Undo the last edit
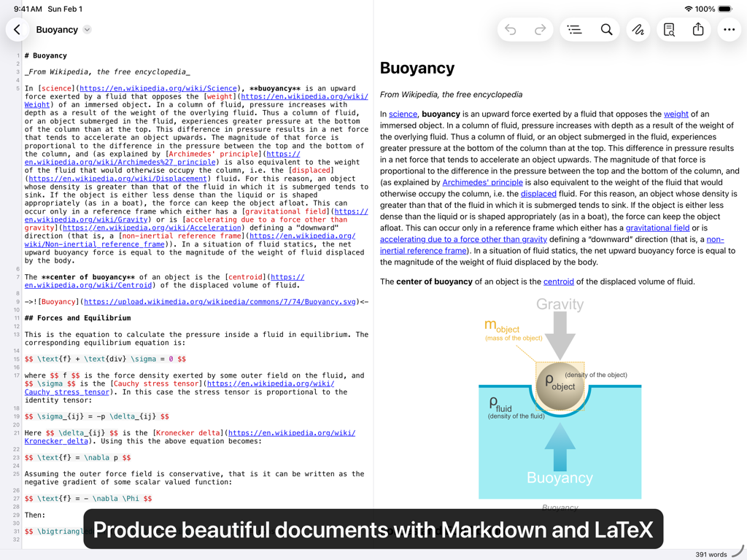Viewport: 747px width, 560px height. [510, 29]
